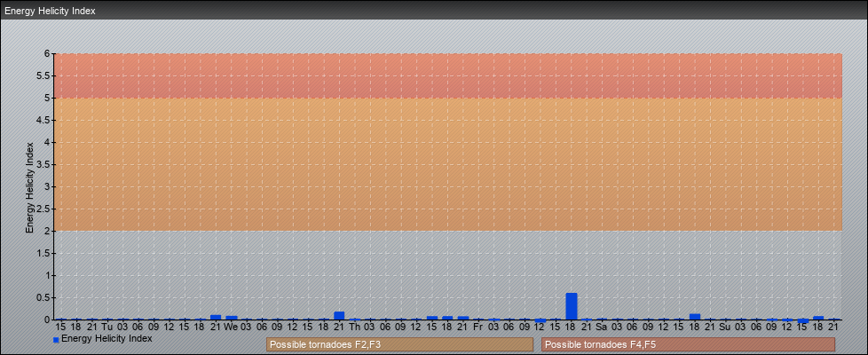Click the y-axis value 5.5

(43, 75)
